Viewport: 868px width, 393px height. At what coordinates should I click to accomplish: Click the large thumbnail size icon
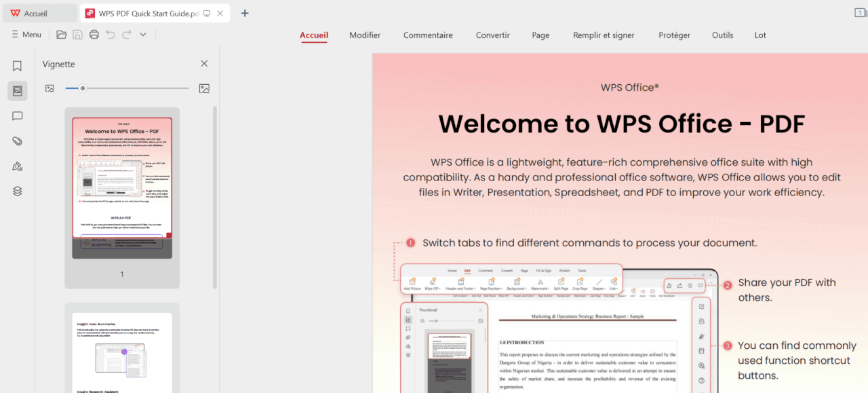[204, 88]
